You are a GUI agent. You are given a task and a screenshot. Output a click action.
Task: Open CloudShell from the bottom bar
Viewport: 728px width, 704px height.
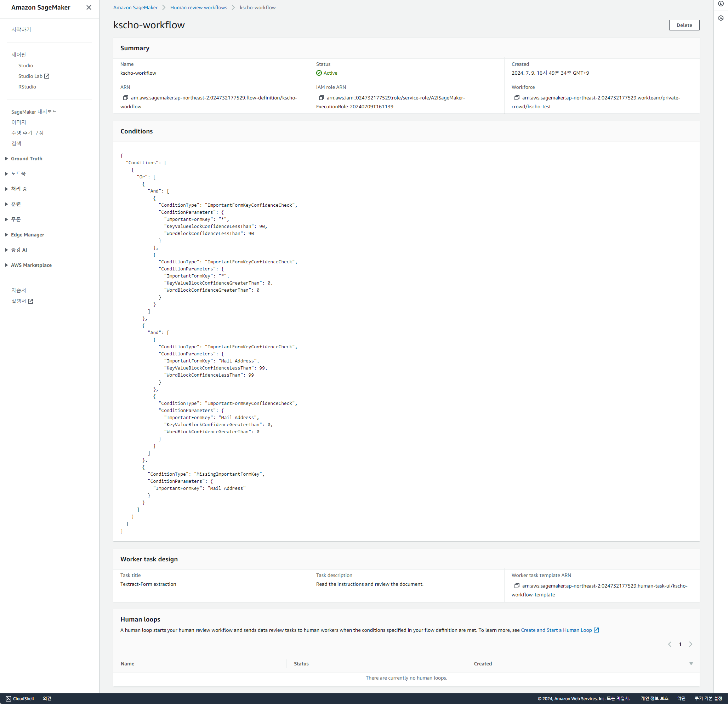click(20, 698)
